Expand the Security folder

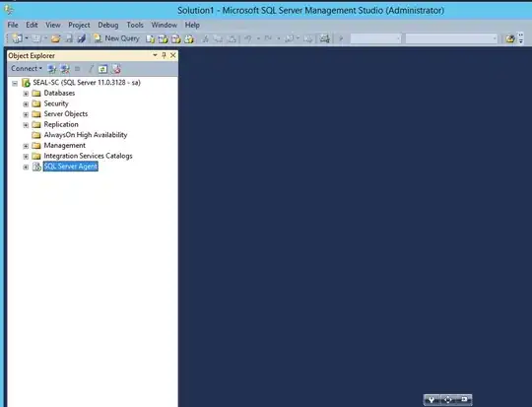26,103
